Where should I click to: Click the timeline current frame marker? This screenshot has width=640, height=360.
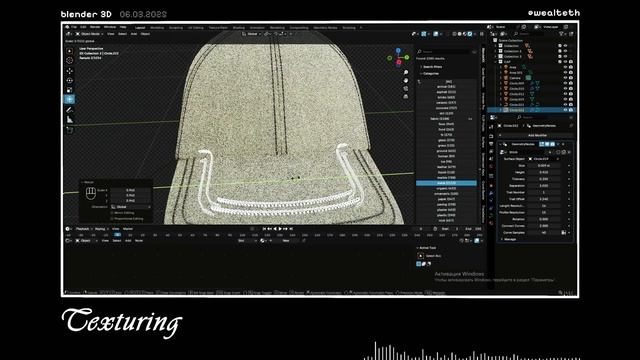[117, 235]
